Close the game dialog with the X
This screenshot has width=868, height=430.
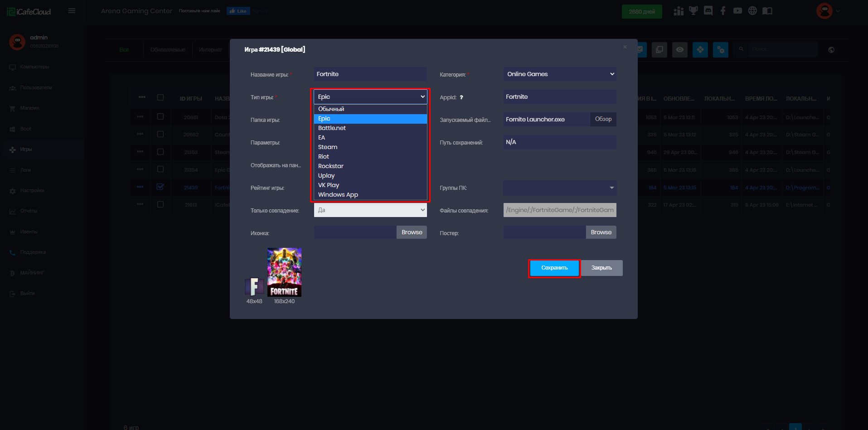tap(625, 47)
